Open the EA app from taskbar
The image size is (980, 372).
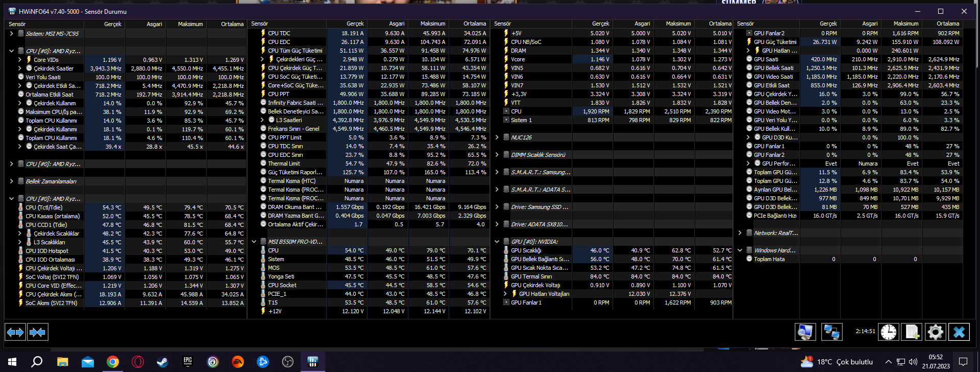(x=238, y=362)
